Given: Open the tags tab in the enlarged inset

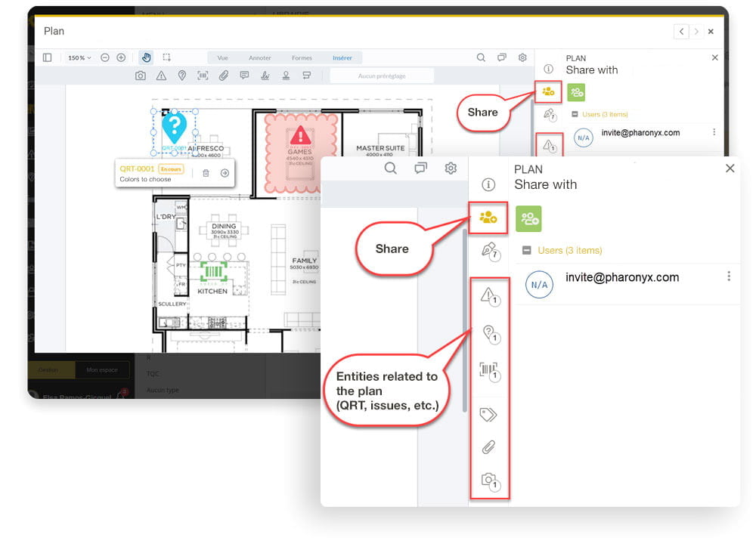Looking at the screenshot, I should pos(488,414).
